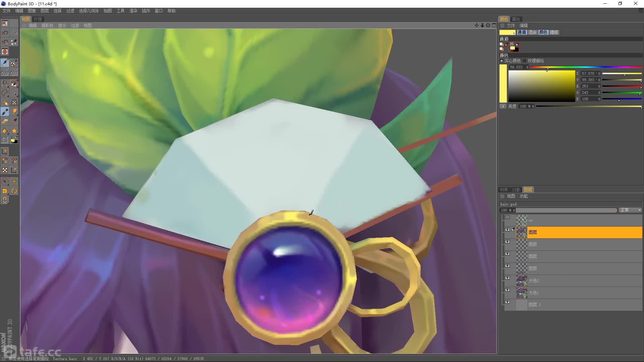This screenshot has width=644, height=362.
Task: Click the 墙纸 button
Action: pos(554,32)
